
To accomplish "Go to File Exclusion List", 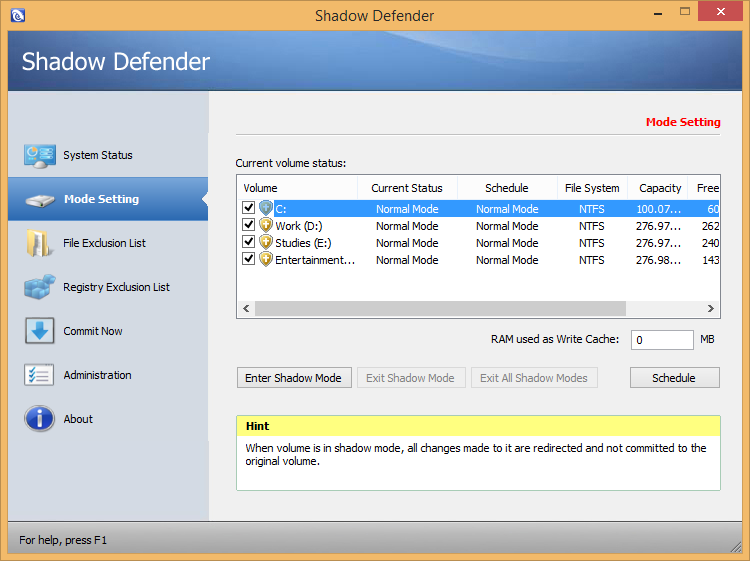I will click(x=108, y=243).
